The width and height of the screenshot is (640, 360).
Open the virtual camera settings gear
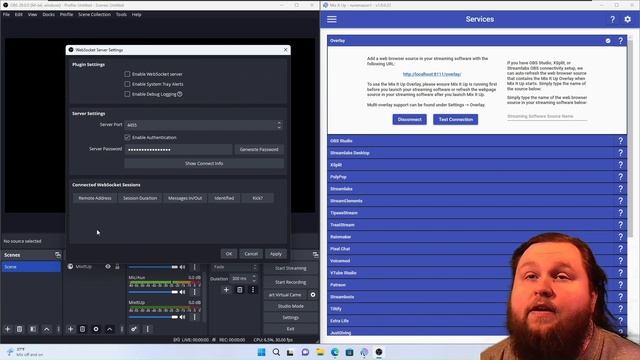coord(313,295)
